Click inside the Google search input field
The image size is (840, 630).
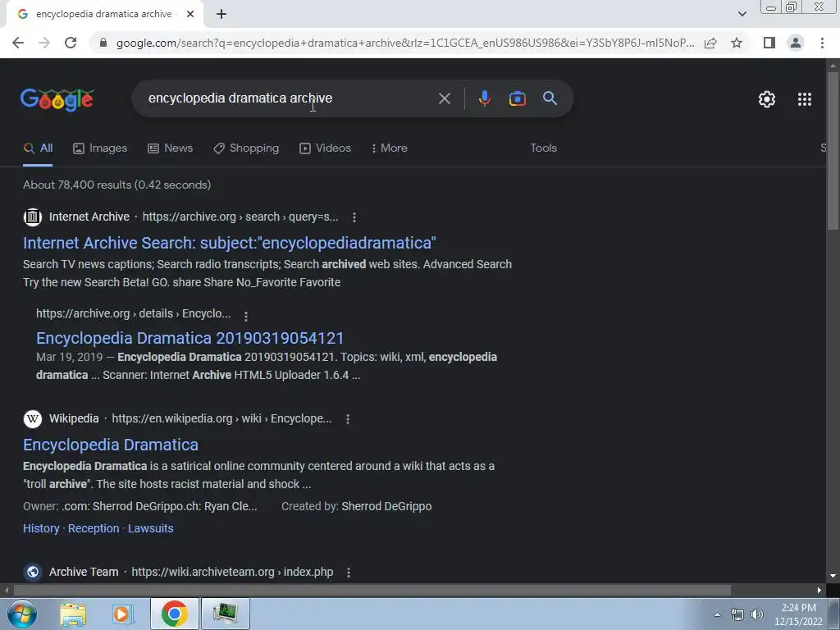click(x=290, y=98)
